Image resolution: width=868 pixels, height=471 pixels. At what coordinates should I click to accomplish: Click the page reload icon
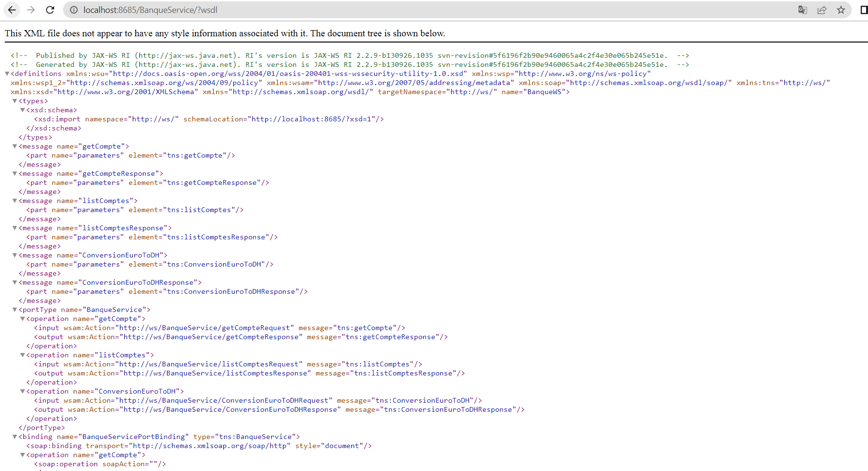tap(50, 10)
